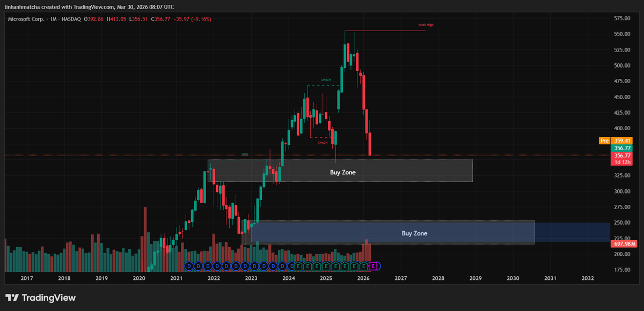644x311 pixels.
Task: Click the 250.00 price axis label
Action: click(x=623, y=223)
